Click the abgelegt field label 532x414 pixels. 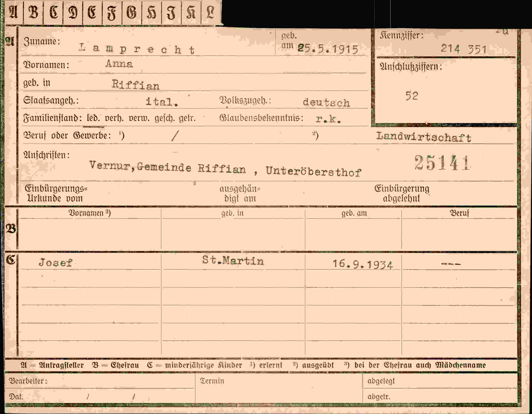coord(381,381)
